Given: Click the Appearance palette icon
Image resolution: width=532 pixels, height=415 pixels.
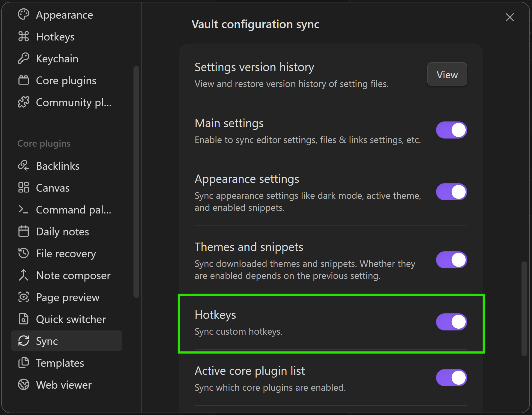Looking at the screenshot, I should tap(23, 14).
